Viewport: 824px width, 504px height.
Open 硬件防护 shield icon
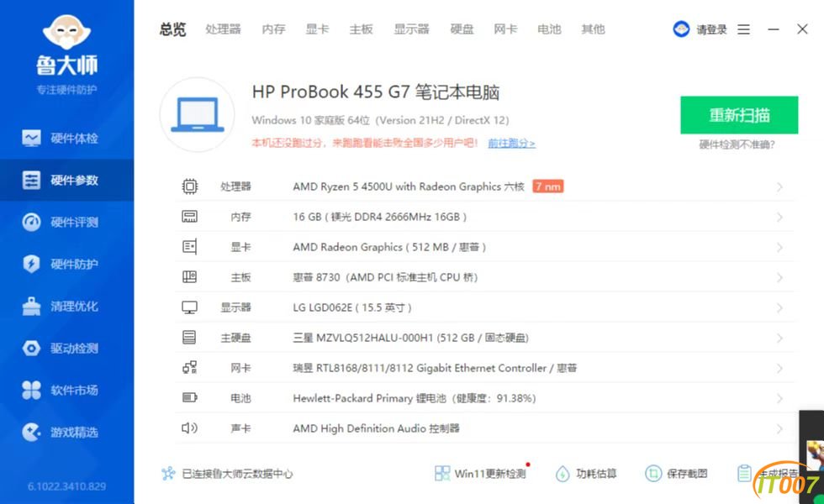pyautogui.click(x=31, y=264)
